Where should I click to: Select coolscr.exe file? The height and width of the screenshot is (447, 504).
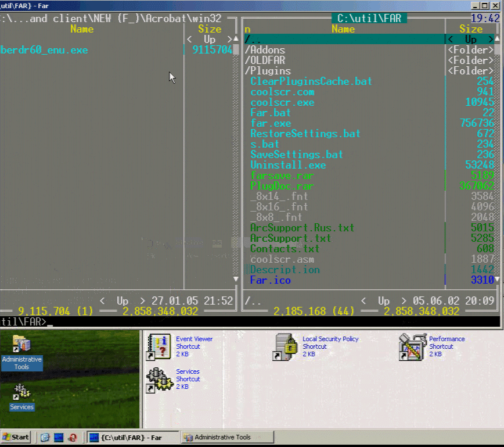(x=282, y=102)
